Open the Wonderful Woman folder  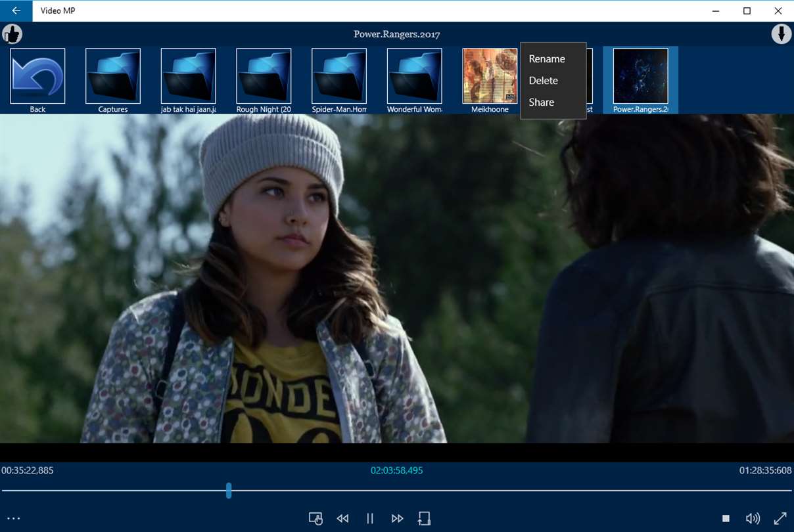click(x=415, y=80)
